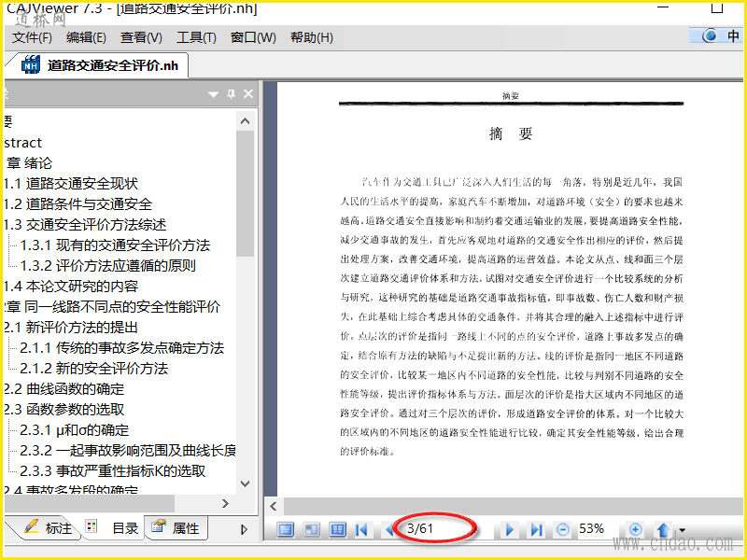
Task: Open the 查看(V) menu
Action: 141,37
